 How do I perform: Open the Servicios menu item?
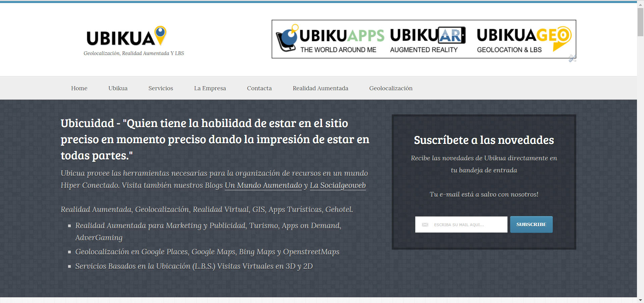click(x=161, y=88)
